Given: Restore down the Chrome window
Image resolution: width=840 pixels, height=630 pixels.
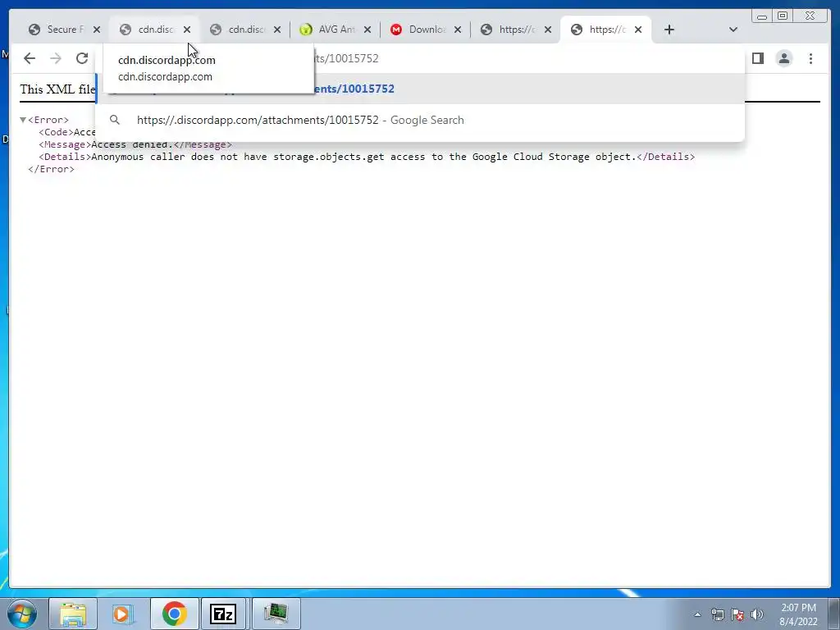Looking at the screenshot, I should [782, 16].
